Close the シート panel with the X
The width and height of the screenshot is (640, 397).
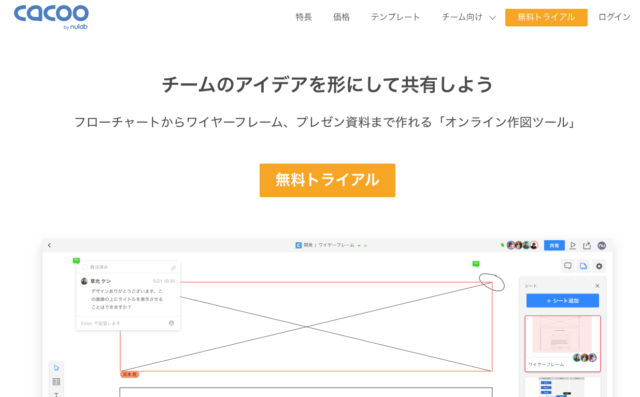point(597,286)
